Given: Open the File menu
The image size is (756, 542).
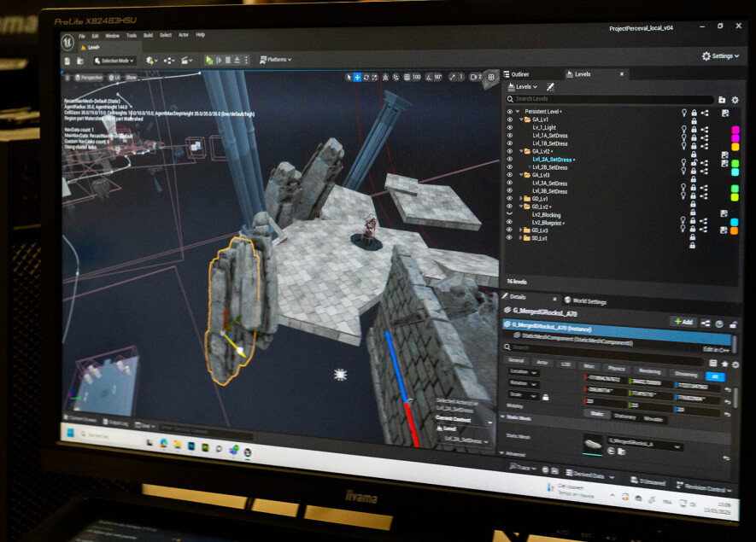Looking at the screenshot, I should click(81, 36).
